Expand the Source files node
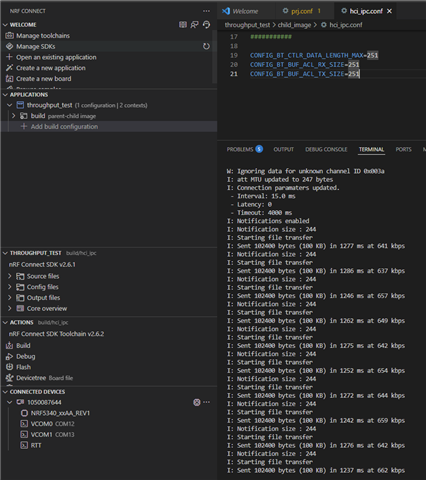The width and height of the screenshot is (426, 480). click(x=10, y=276)
